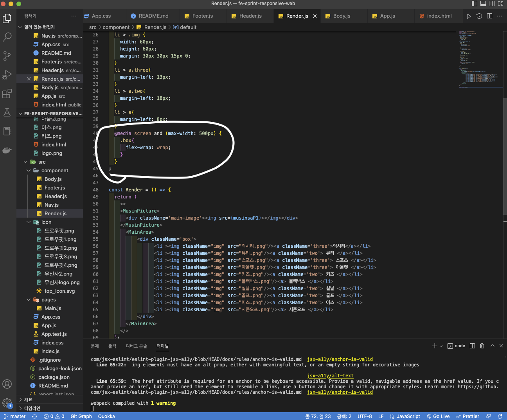This screenshot has width=507, height=420.
Task: Change UTF-8 file encoding
Action: pos(365,416)
